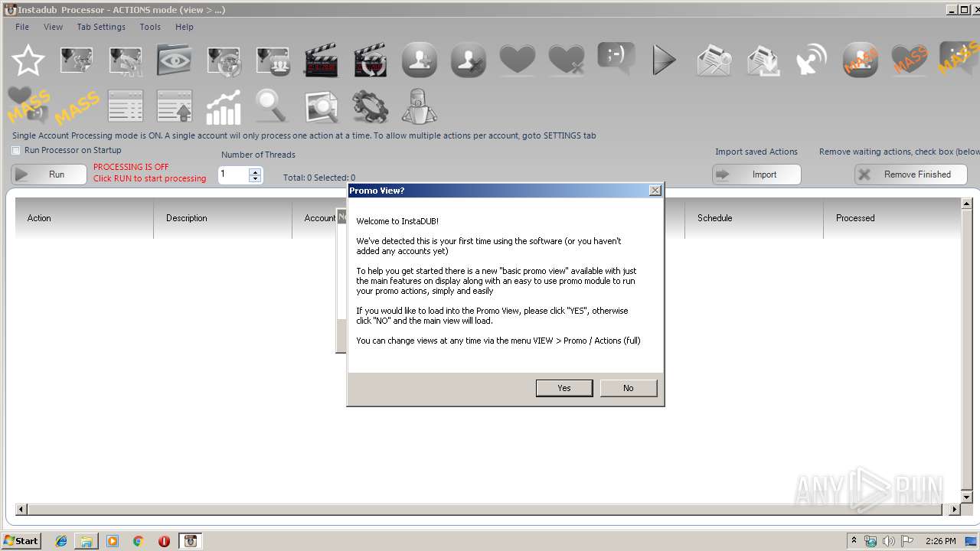980x551 pixels.
Task: Click the envelope with download arrow icon
Action: pyautogui.click(x=763, y=60)
